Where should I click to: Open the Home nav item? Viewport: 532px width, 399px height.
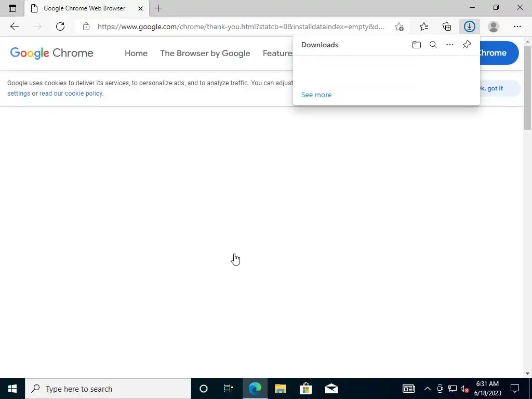136,54
